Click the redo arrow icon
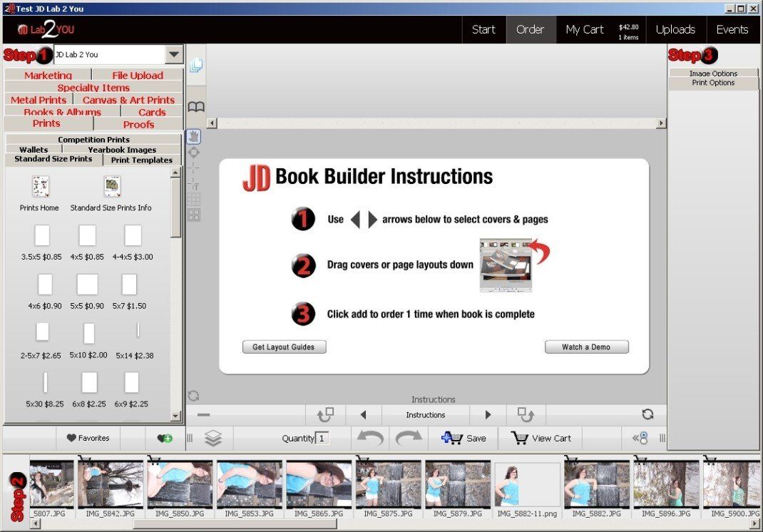 [x=409, y=438]
